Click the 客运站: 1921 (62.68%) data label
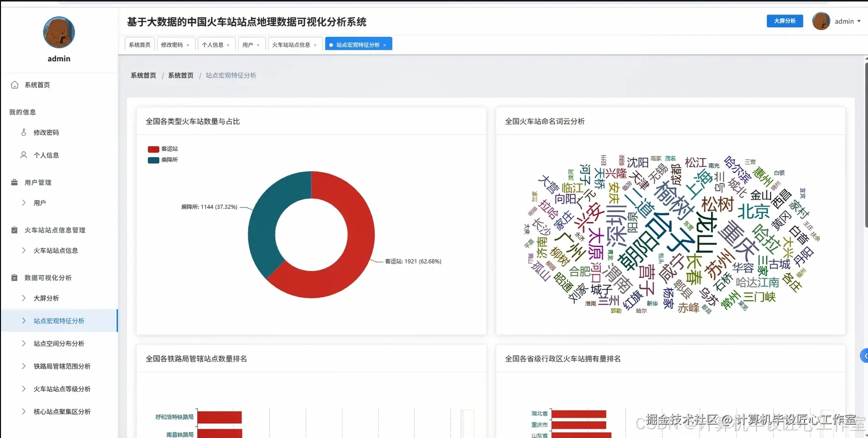This screenshot has width=868, height=438. click(413, 262)
